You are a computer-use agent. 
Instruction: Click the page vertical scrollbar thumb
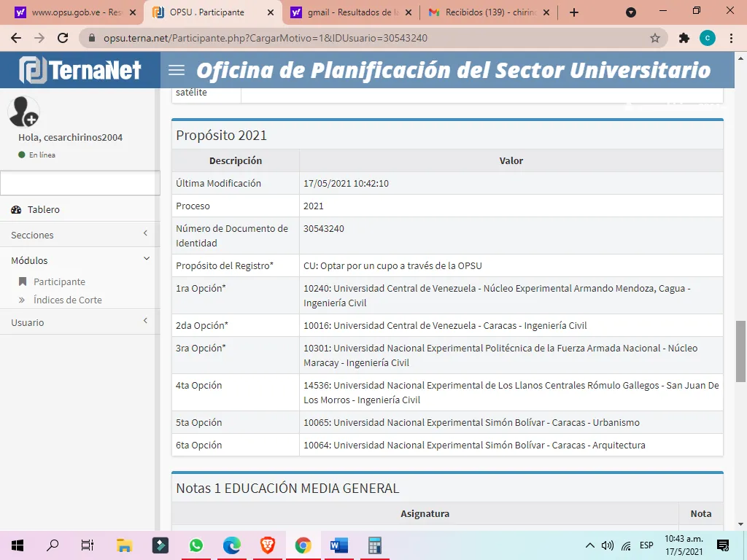click(740, 351)
